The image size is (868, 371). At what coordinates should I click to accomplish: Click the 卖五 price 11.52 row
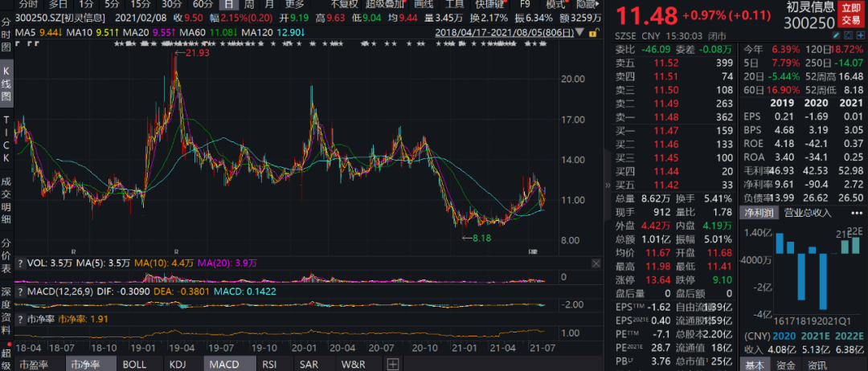click(x=675, y=63)
